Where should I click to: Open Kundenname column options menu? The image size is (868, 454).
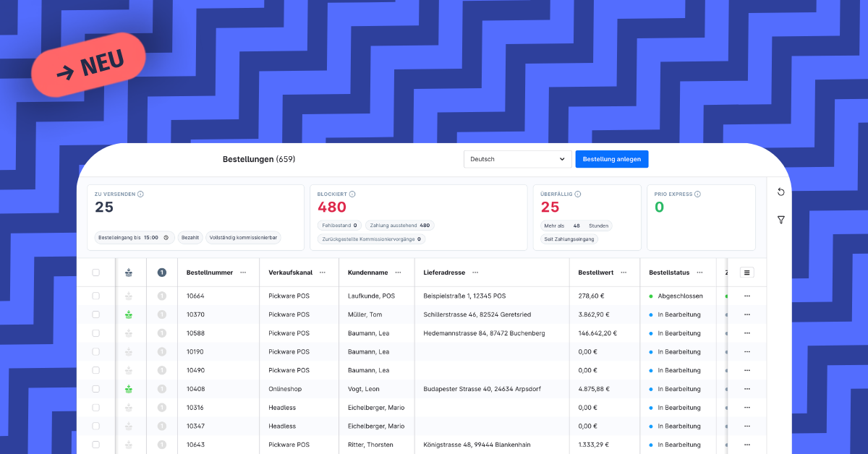tap(398, 273)
